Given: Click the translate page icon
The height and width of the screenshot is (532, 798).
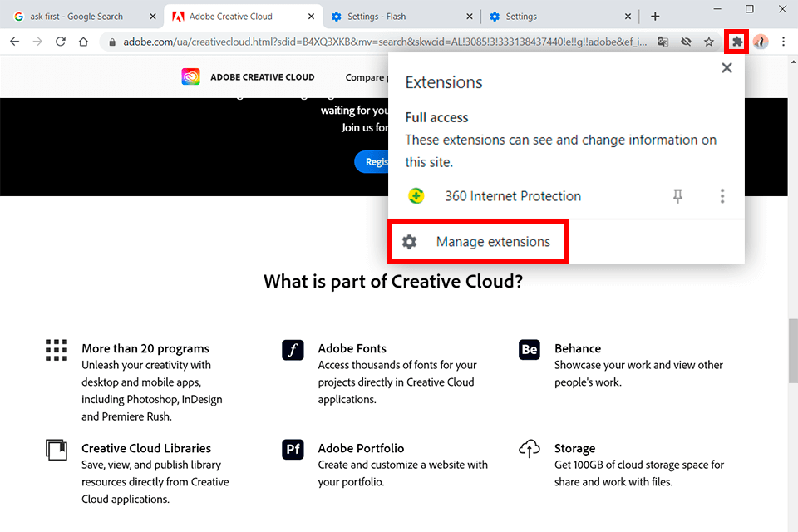Looking at the screenshot, I should point(663,42).
